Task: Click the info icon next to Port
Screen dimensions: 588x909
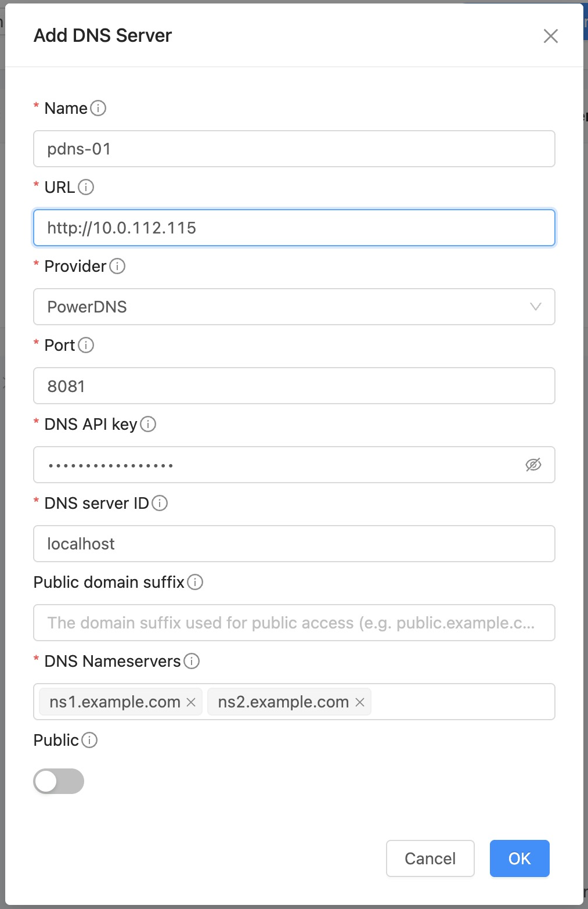Action: click(x=86, y=345)
